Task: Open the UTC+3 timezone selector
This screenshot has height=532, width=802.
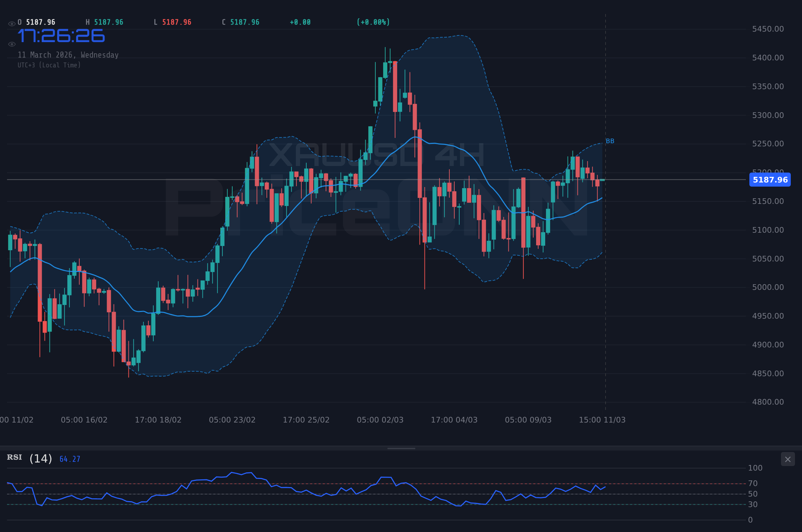Action: (x=49, y=65)
